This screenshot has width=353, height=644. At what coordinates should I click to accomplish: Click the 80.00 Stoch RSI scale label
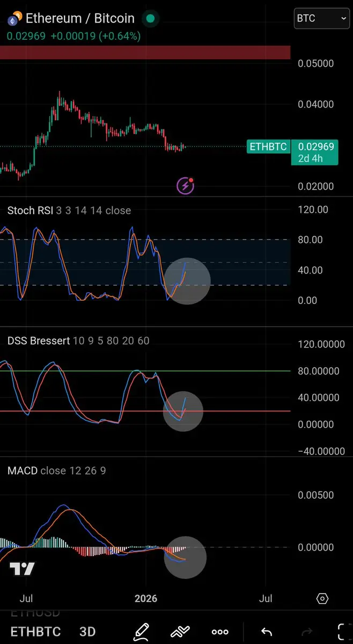click(x=310, y=240)
